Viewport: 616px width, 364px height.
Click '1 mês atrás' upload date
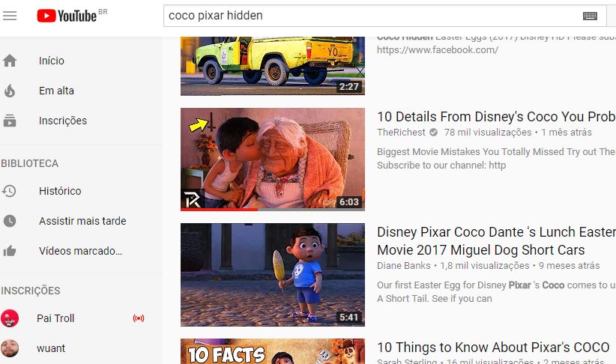click(567, 133)
